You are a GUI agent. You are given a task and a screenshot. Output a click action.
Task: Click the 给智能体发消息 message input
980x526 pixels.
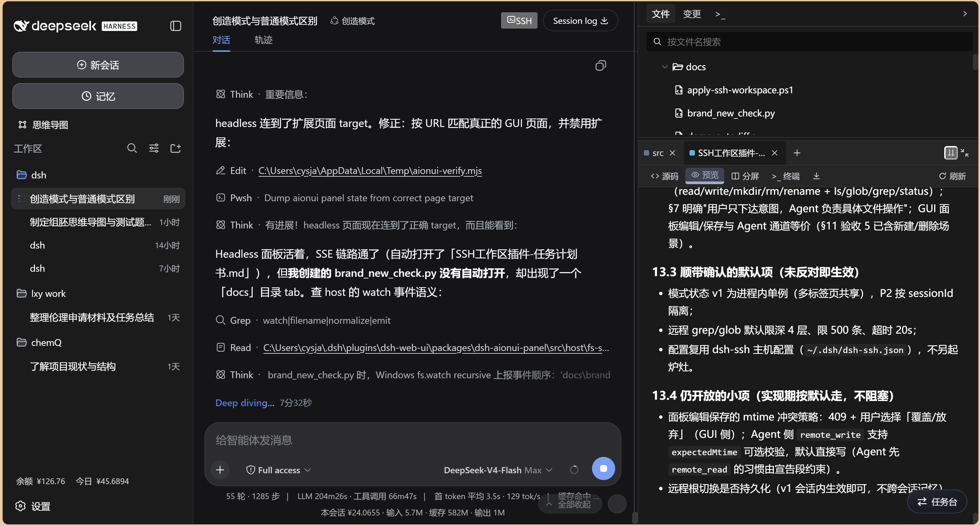pos(413,441)
